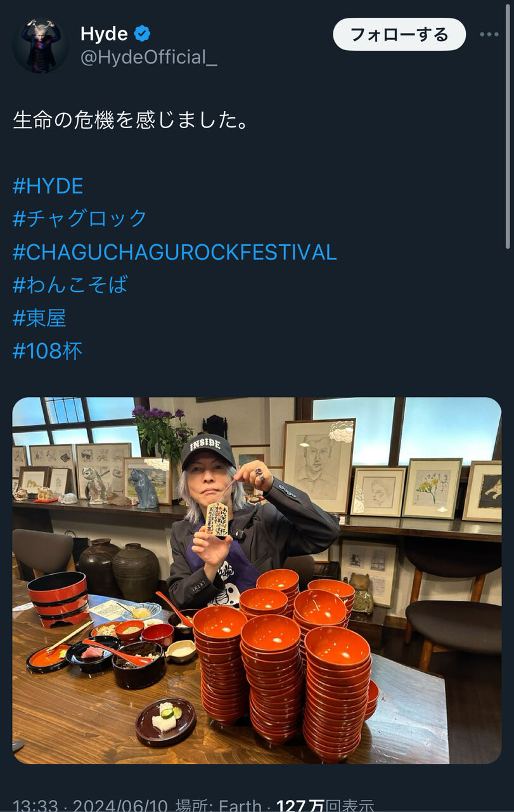
Task: Click the 場所: Earth location label
Action: click(x=219, y=805)
